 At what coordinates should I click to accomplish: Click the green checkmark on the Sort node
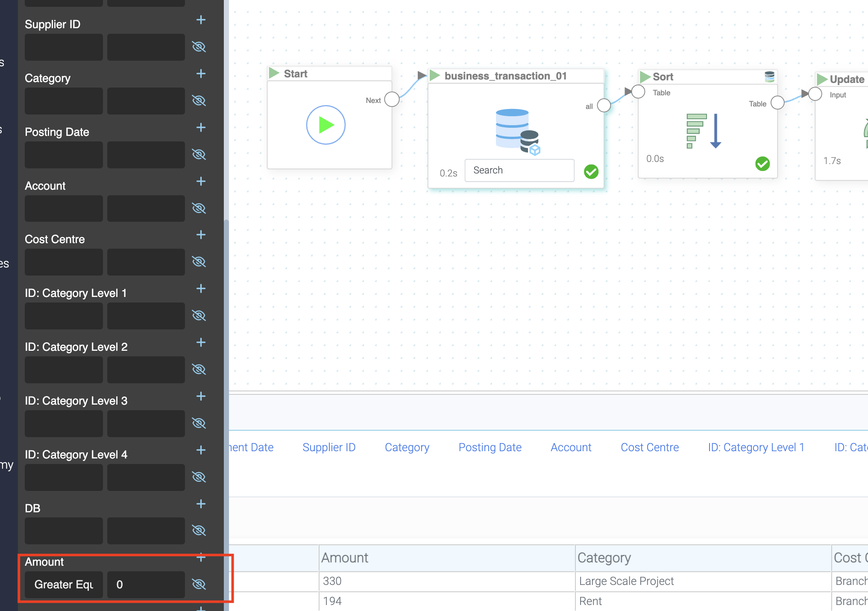(762, 163)
